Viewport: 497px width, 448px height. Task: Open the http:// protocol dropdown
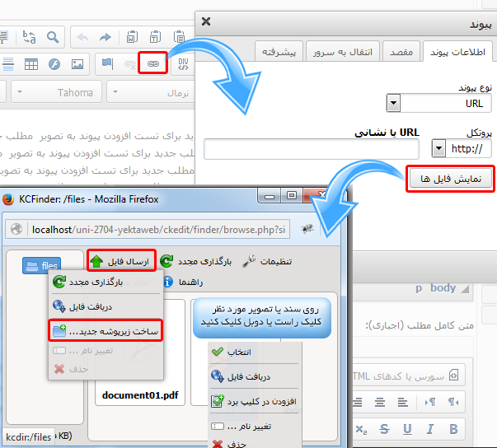(x=437, y=149)
